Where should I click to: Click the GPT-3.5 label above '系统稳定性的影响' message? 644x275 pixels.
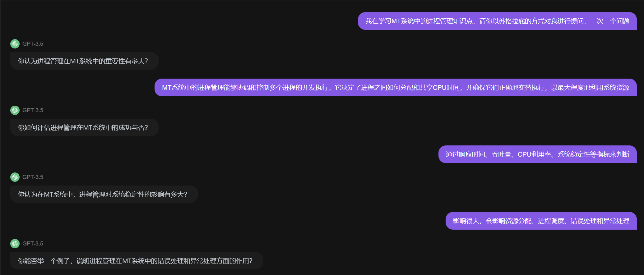(33, 177)
